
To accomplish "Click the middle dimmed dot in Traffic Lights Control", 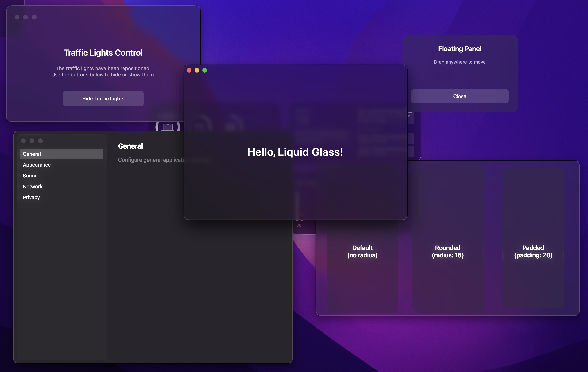I will 25,17.
